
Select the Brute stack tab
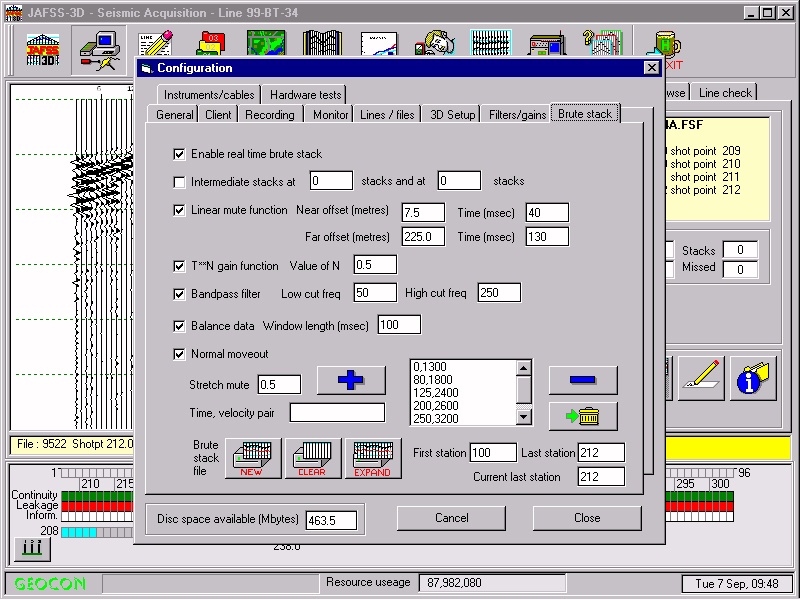pyautogui.click(x=585, y=114)
